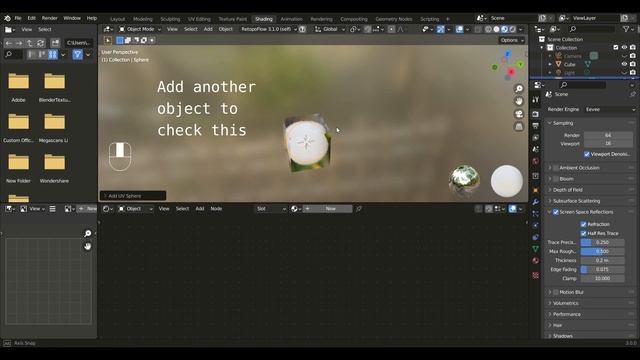Adjust the Trace Precision slider
The width and height of the screenshot is (640, 360).
tap(602, 242)
